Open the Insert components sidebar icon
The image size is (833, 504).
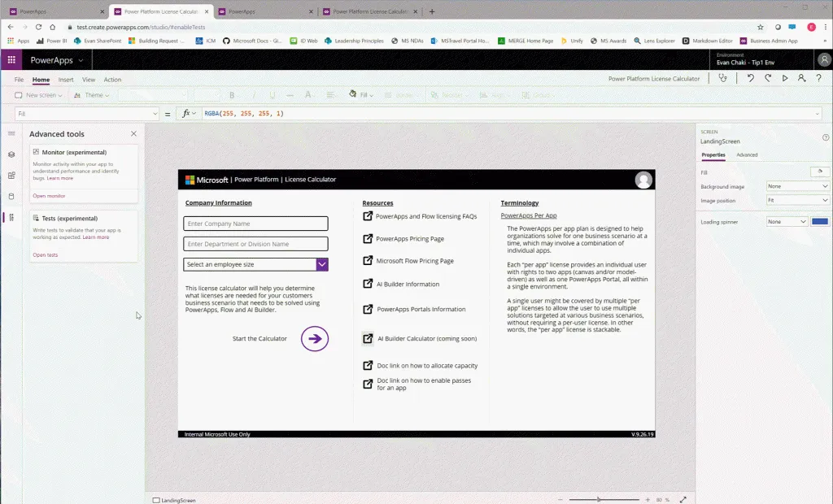[x=11, y=176]
